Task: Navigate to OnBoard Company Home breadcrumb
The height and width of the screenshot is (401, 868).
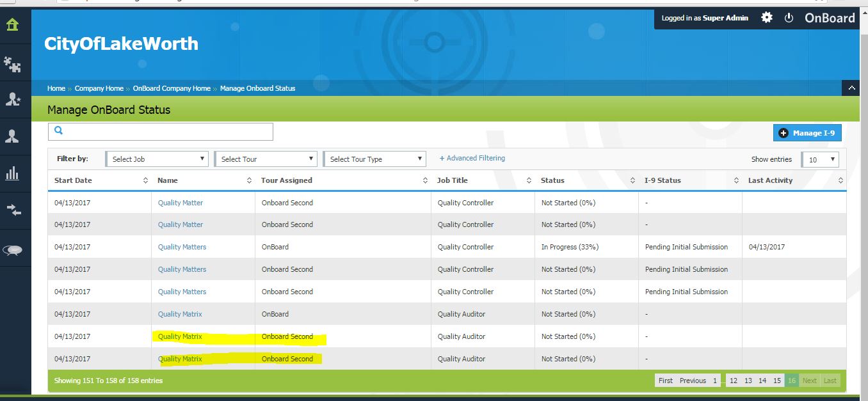Action: 172,88
